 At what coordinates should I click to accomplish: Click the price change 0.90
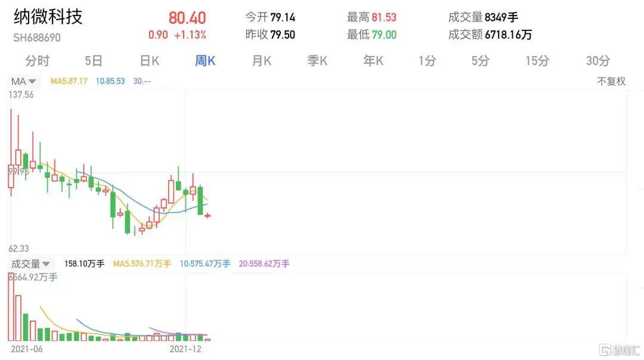(158, 35)
